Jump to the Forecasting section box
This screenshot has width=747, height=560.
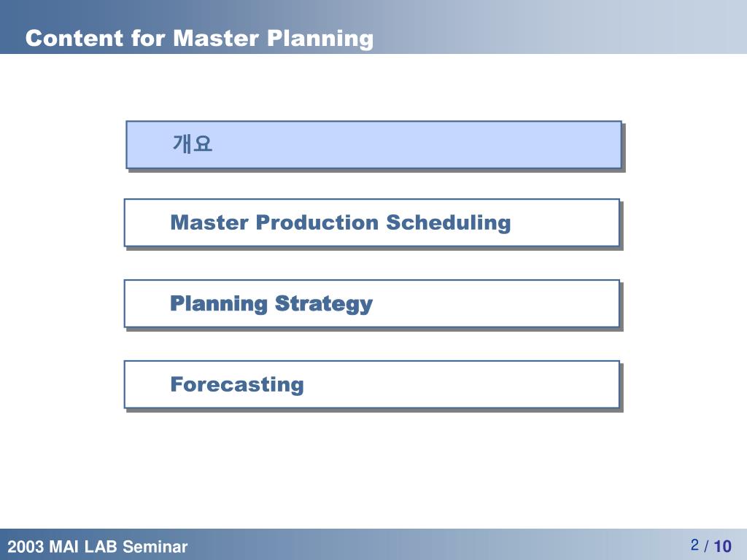[x=372, y=385]
